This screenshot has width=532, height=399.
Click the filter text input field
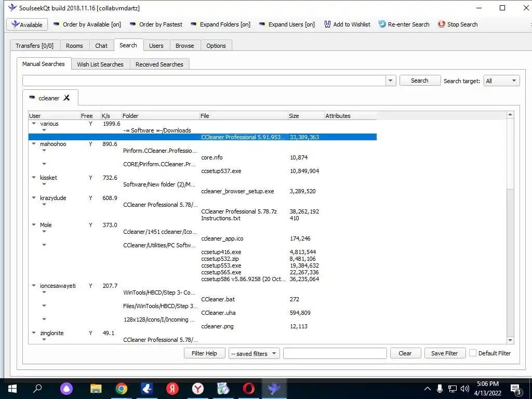[335, 353]
